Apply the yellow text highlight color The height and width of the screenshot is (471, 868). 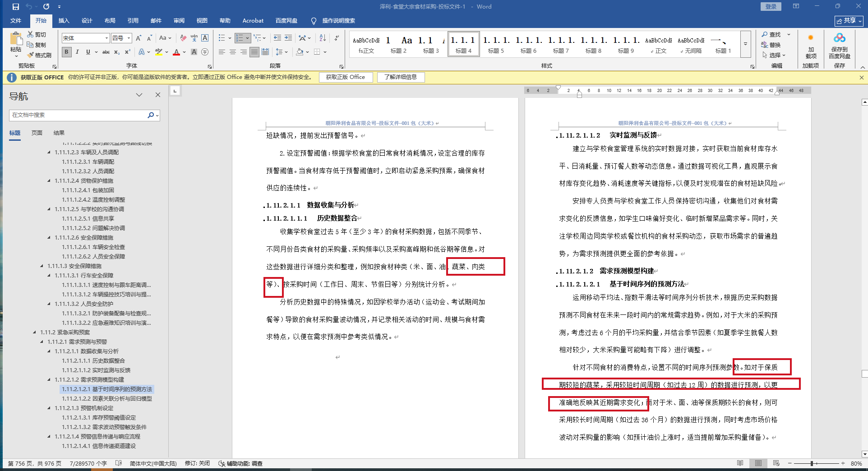(x=158, y=52)
